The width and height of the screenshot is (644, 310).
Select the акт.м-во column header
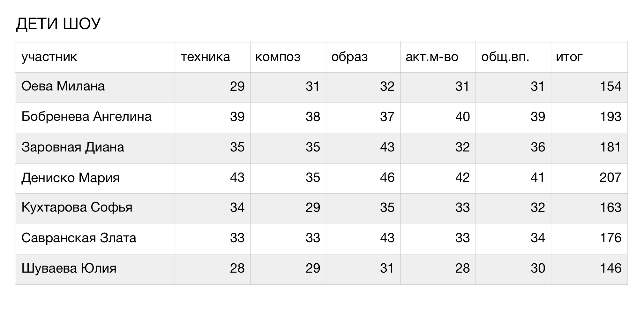(x=438, y=57)
